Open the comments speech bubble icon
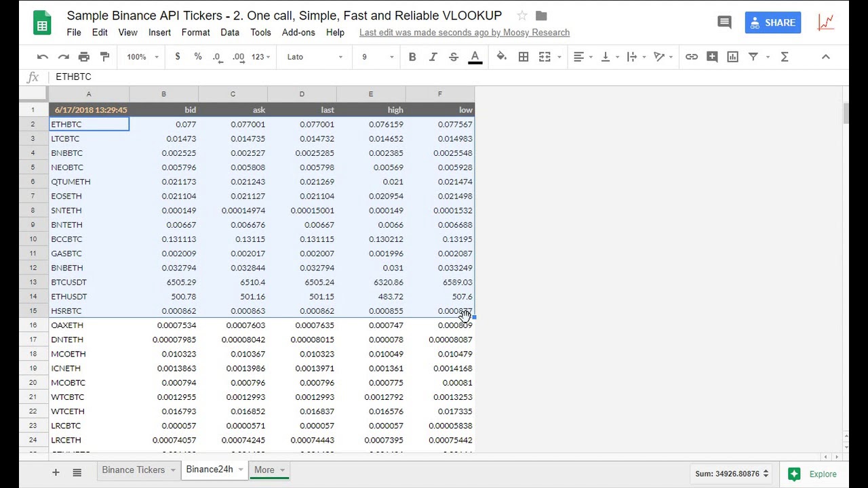The width and height of the screenshot is (868, 488). coord(724,22)
